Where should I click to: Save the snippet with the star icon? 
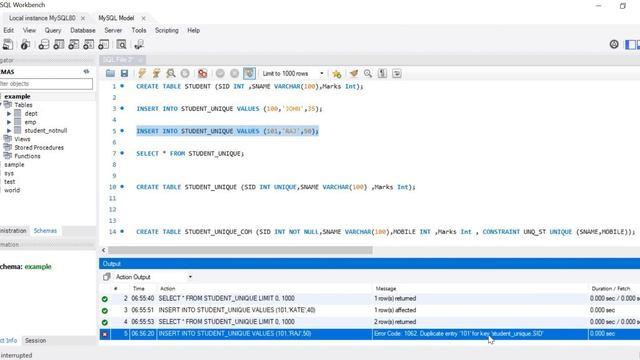point(337,73)
